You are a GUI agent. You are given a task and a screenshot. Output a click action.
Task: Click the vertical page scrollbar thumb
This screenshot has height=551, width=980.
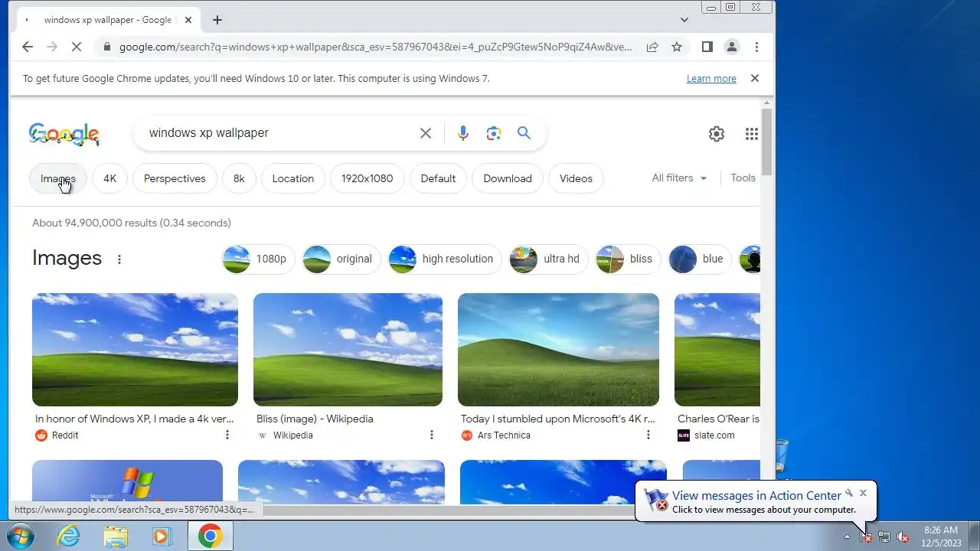point(766,143)
